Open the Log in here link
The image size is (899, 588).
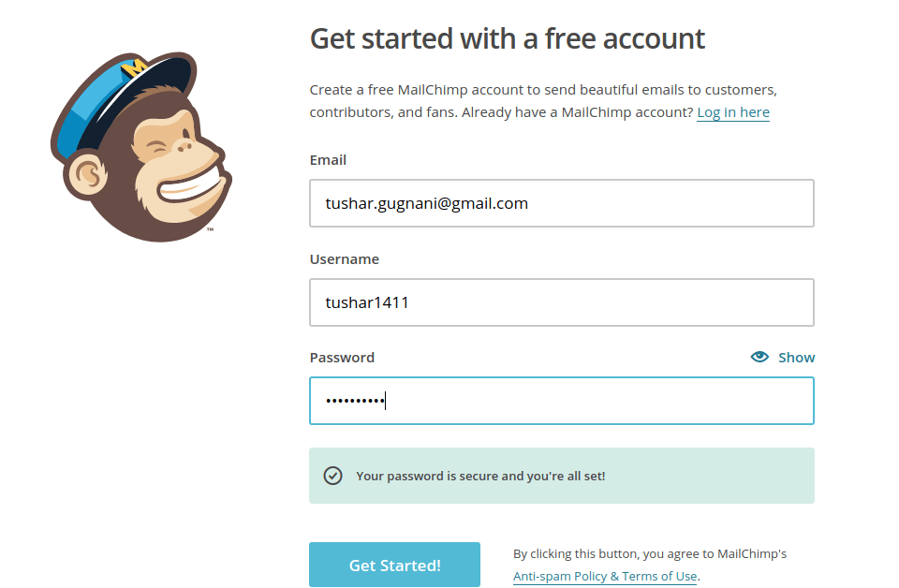click(733, 111)
